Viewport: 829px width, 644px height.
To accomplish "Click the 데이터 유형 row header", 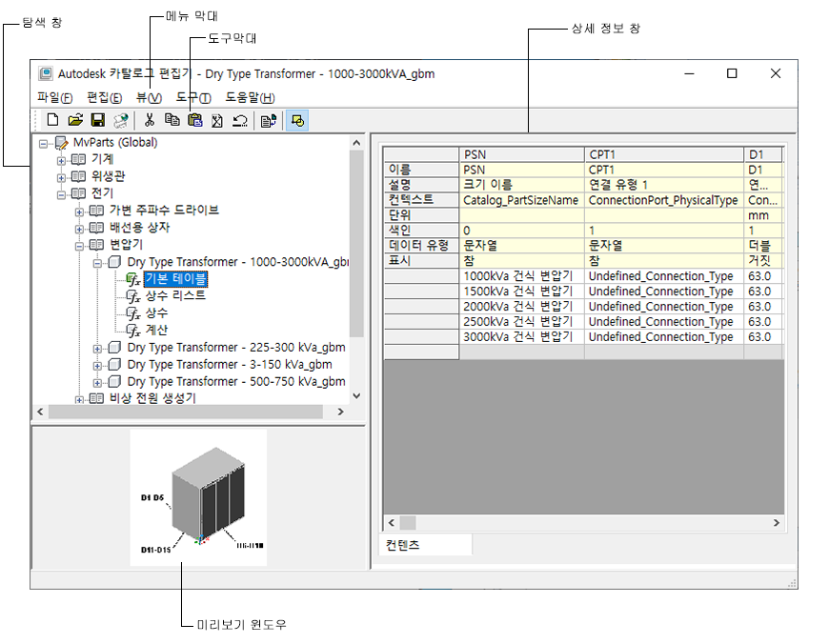I will [421, 246].
